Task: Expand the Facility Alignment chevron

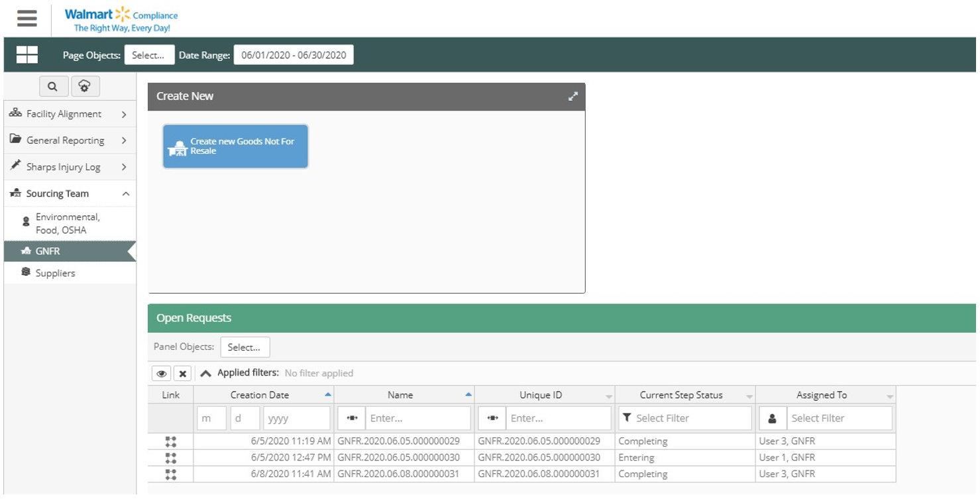Action: [124, 114]
